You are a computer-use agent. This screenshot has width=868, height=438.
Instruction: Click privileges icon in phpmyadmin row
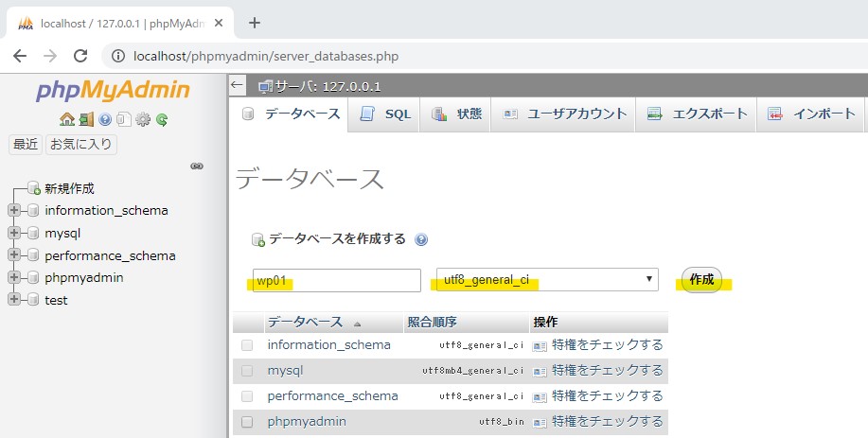[540, 423]
